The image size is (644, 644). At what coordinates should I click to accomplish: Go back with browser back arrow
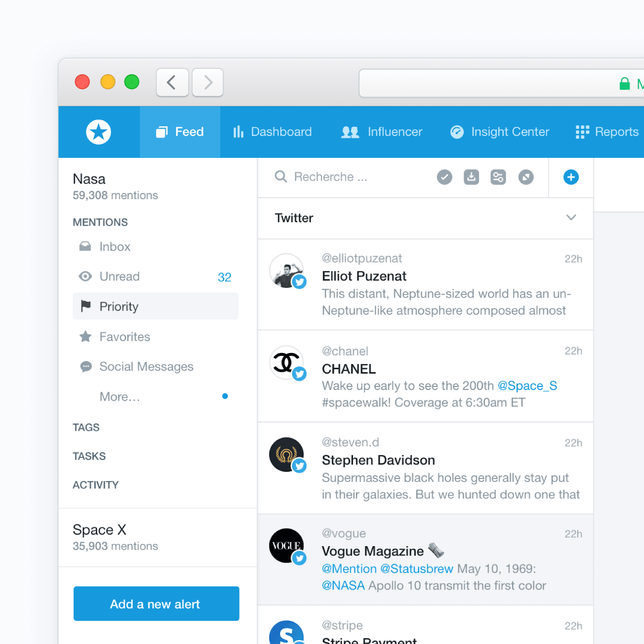[x=172, y=83]
